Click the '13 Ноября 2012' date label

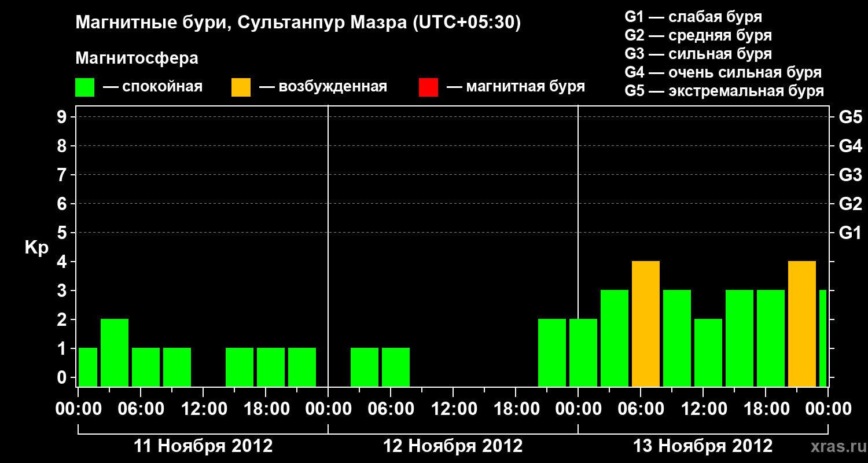coord(703,446)
